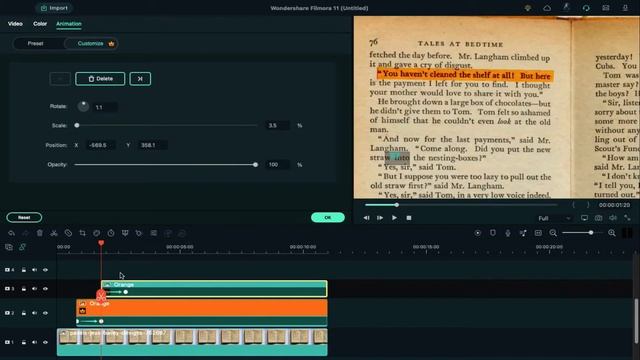Click the Import button
The image size is (640, 360).
pos(54,8)
